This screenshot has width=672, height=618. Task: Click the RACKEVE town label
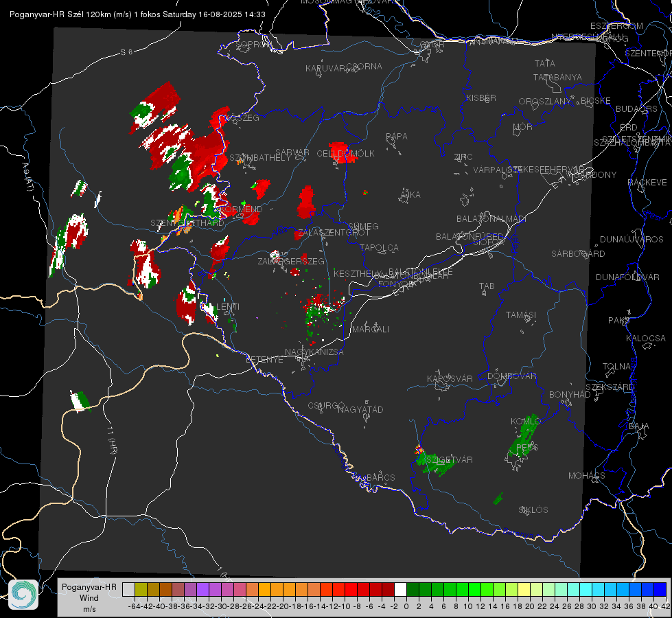tap(647, 183)
